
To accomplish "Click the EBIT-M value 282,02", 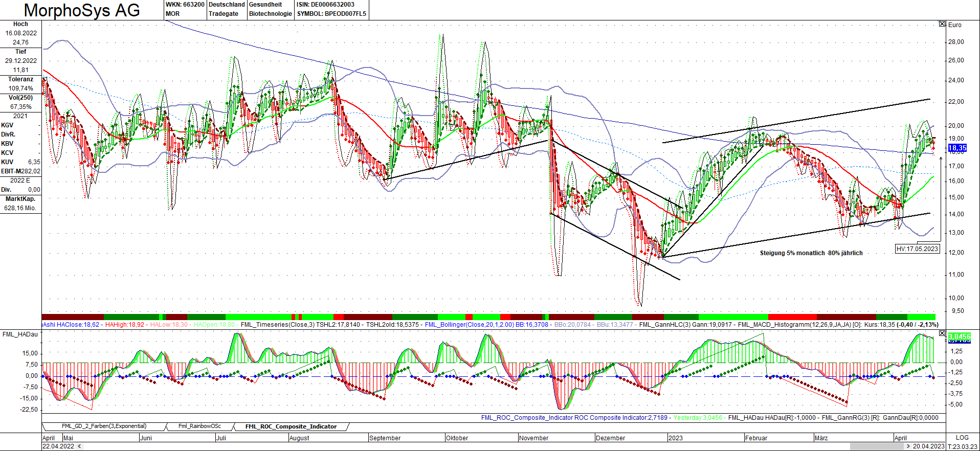I will [x=31, y=171].
